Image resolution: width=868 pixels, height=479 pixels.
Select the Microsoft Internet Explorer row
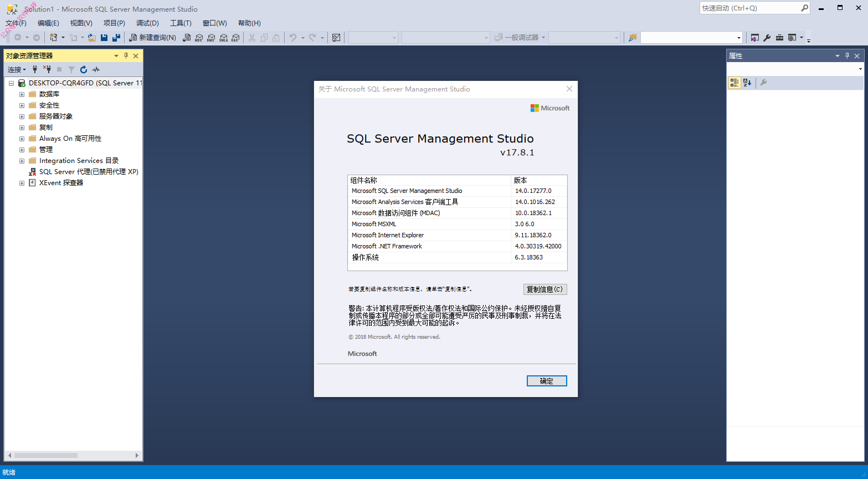click(457, 235)
